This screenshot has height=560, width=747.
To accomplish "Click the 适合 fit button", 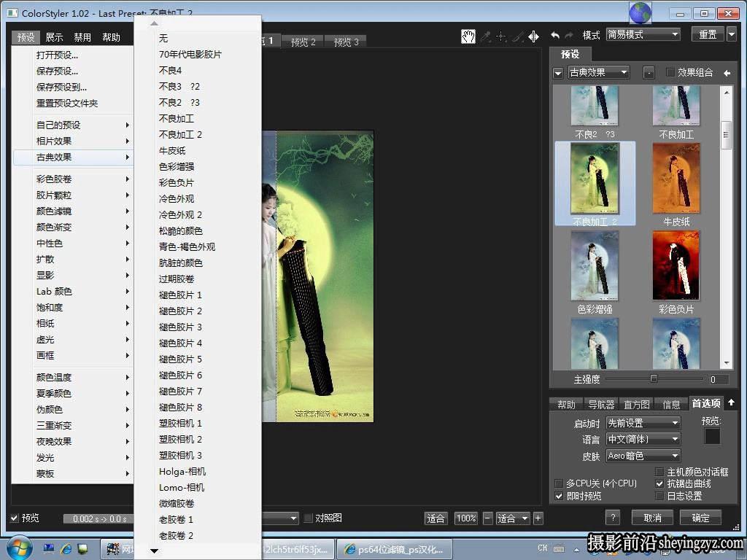I will 436,518.
